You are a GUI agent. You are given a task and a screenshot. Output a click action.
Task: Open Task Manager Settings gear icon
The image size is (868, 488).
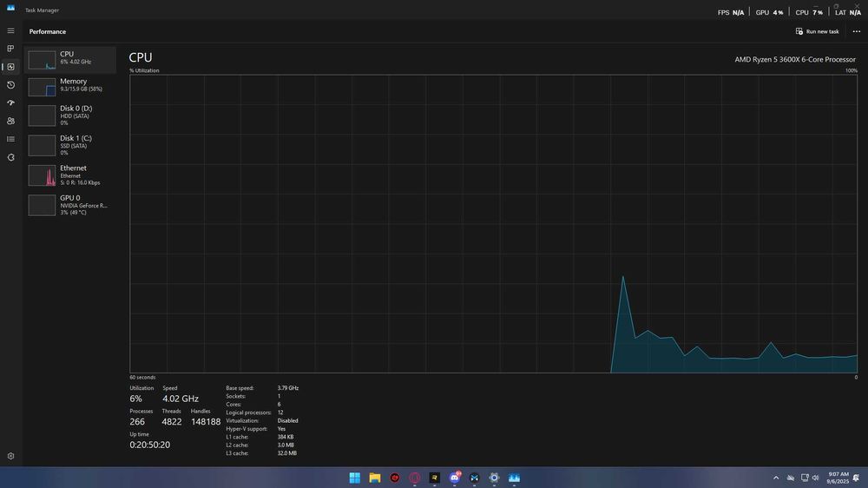pos(10,456)
